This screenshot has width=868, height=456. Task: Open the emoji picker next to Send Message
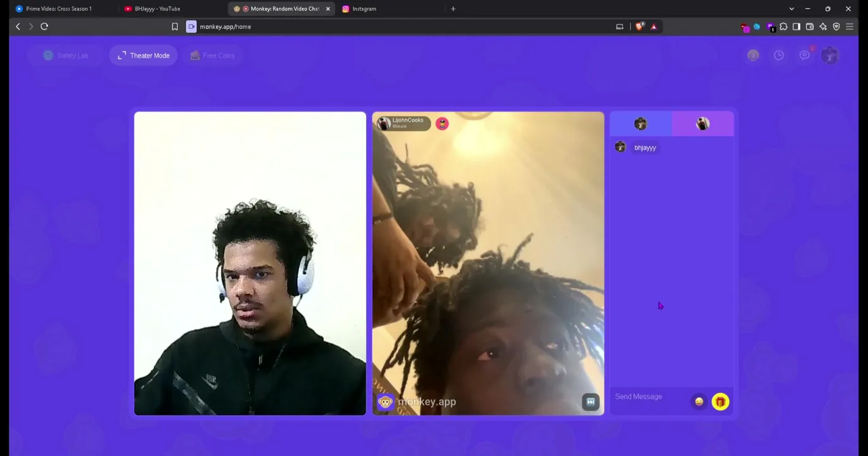699,402
